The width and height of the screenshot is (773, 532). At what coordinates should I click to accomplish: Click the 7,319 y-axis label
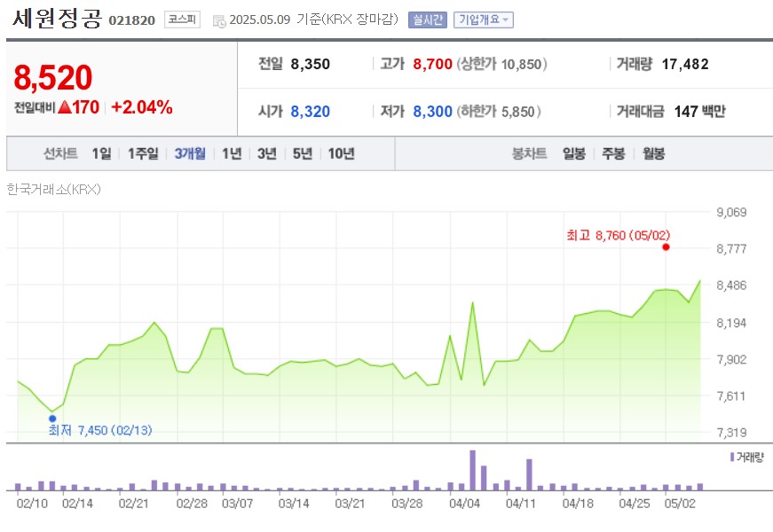pyautogui.click(x=731, y=433)
